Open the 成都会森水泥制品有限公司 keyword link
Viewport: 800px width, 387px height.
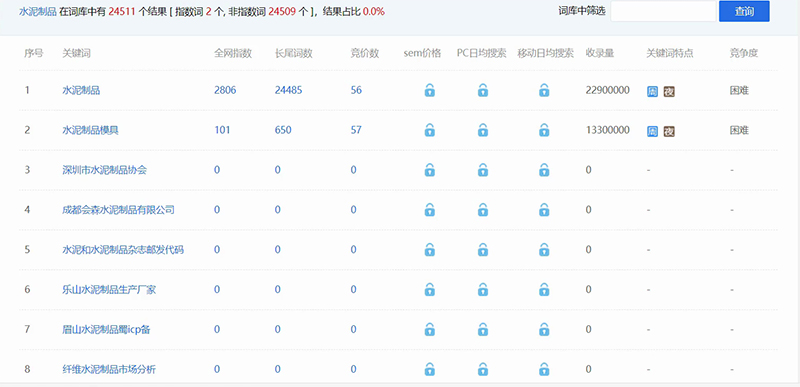pos(118,210)
